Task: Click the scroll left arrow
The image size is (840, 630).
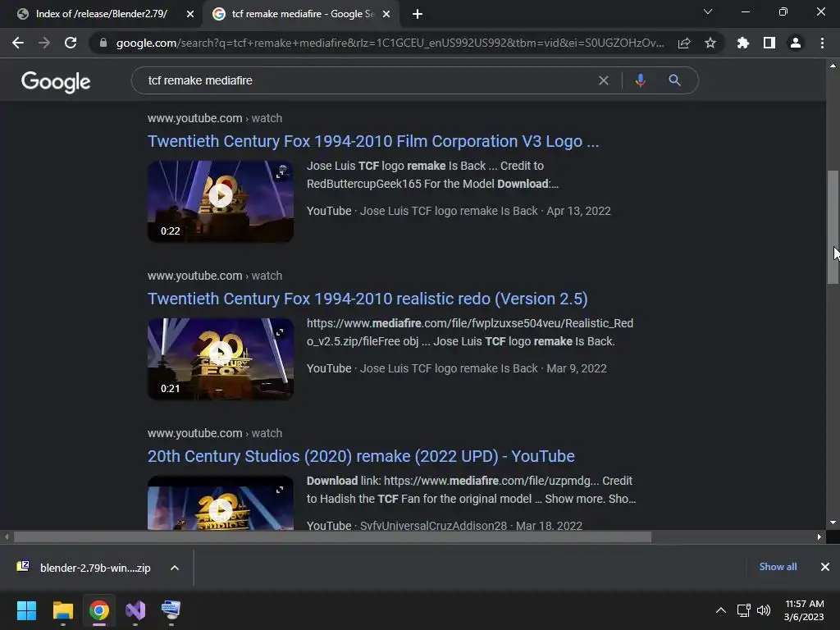Action: (6, 536)
